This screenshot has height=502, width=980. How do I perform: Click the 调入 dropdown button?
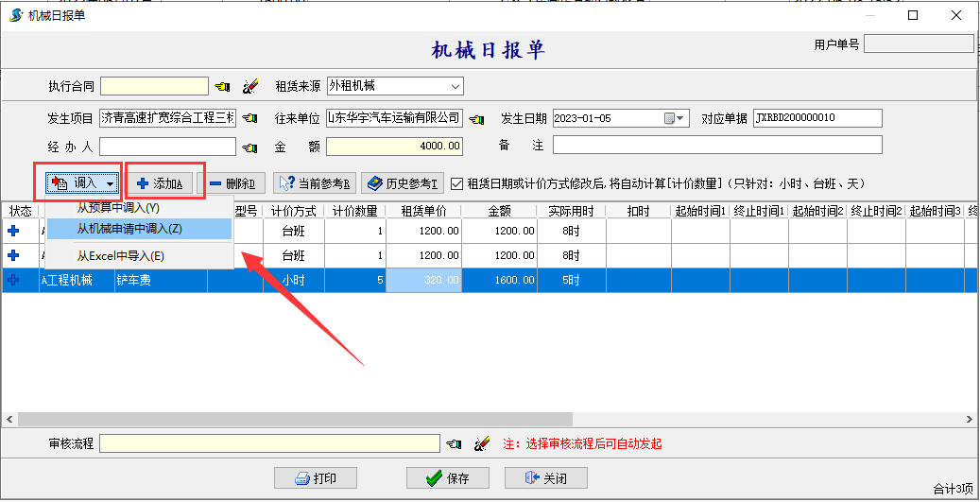(x=81, y=182)
